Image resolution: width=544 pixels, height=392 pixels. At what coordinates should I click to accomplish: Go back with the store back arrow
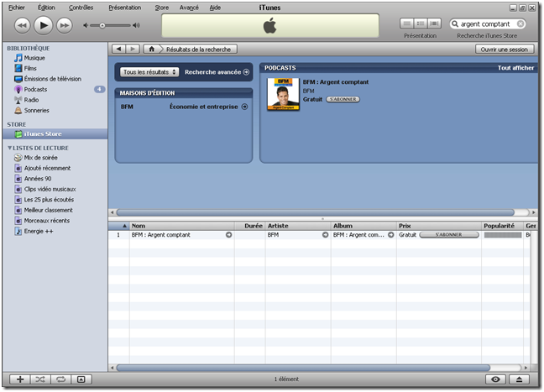pyautogui.click(x=119, y=50)
